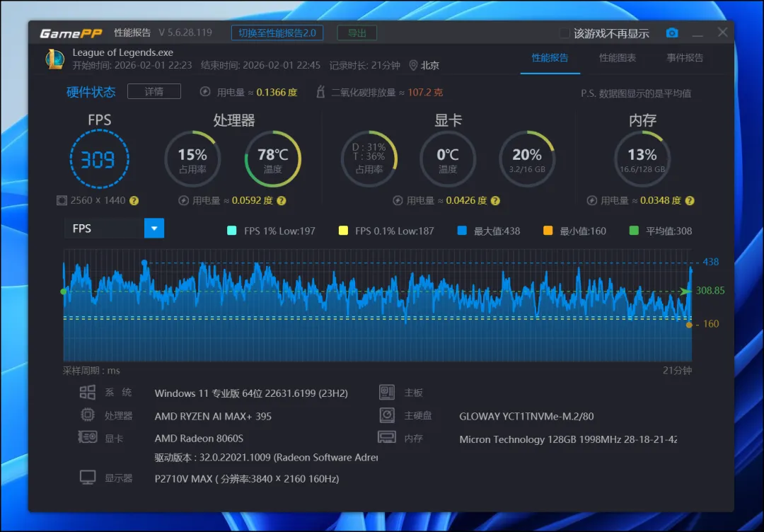This screenshot has width=764, height=532.
Task: Click the main hard disk icon
Action: 387,415
